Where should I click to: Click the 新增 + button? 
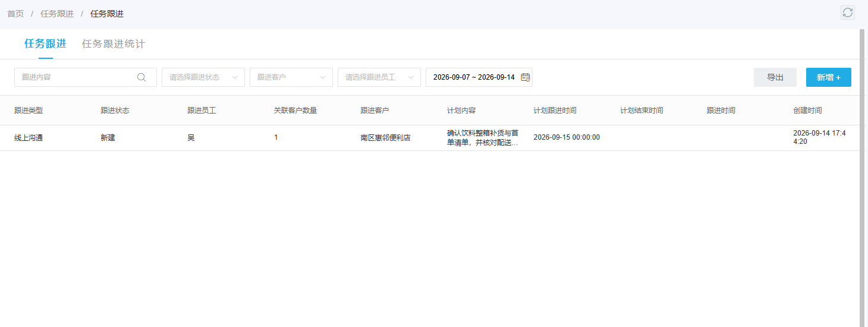(829, 77)
